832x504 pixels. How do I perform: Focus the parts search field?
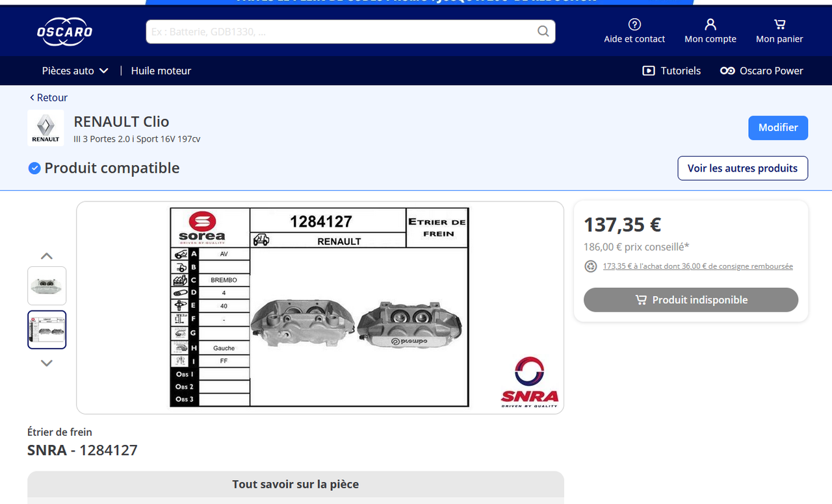350,31
